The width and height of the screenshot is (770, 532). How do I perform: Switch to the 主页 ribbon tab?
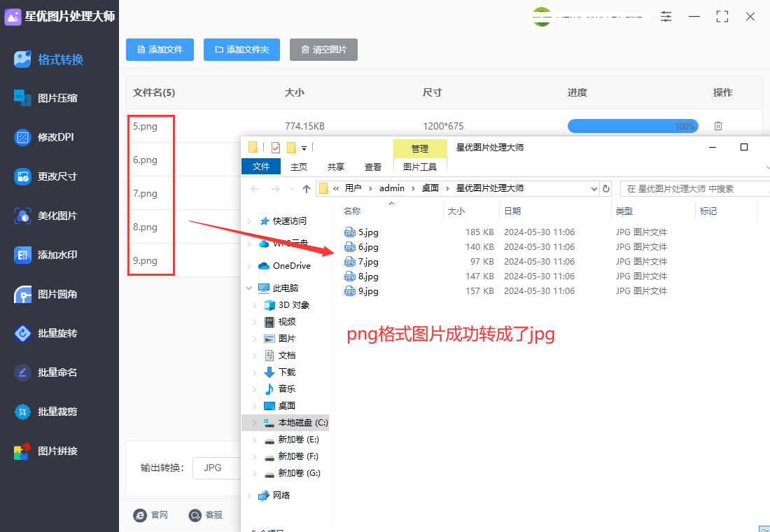(299, 167)
